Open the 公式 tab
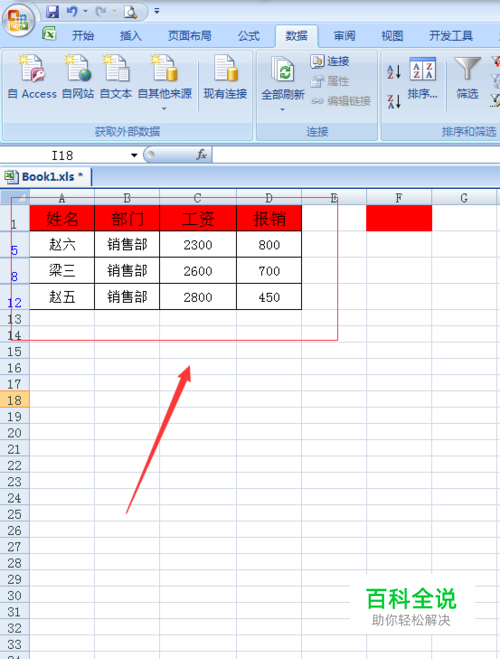Viewport: 500px width, 659px height. pos(248,36)
